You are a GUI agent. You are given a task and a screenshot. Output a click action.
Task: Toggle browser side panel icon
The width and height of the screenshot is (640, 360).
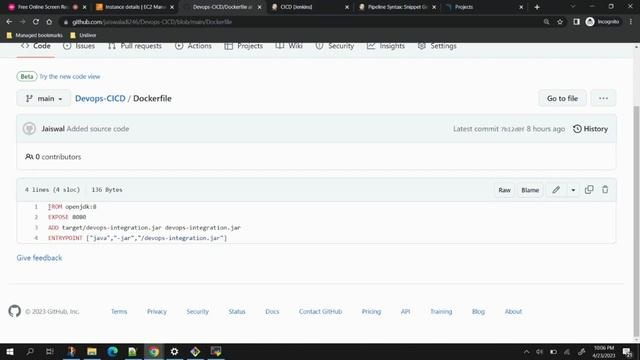pos(576,22)
